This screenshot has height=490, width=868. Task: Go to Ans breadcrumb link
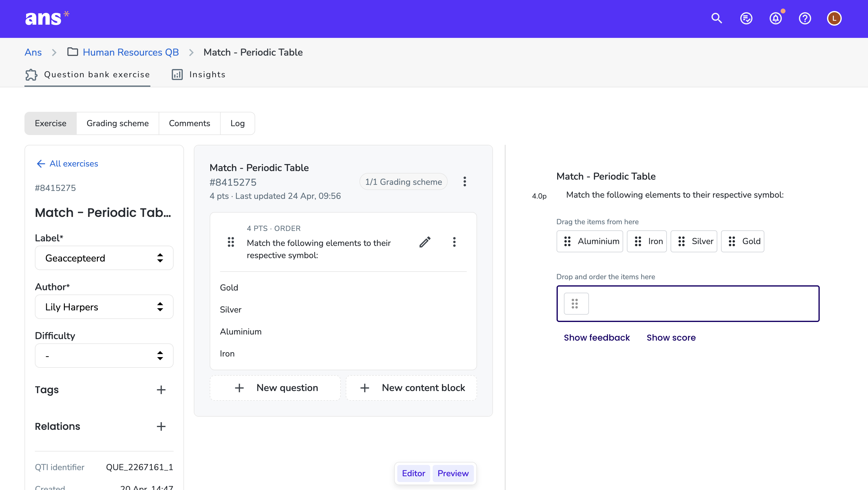tap(33, 52)
